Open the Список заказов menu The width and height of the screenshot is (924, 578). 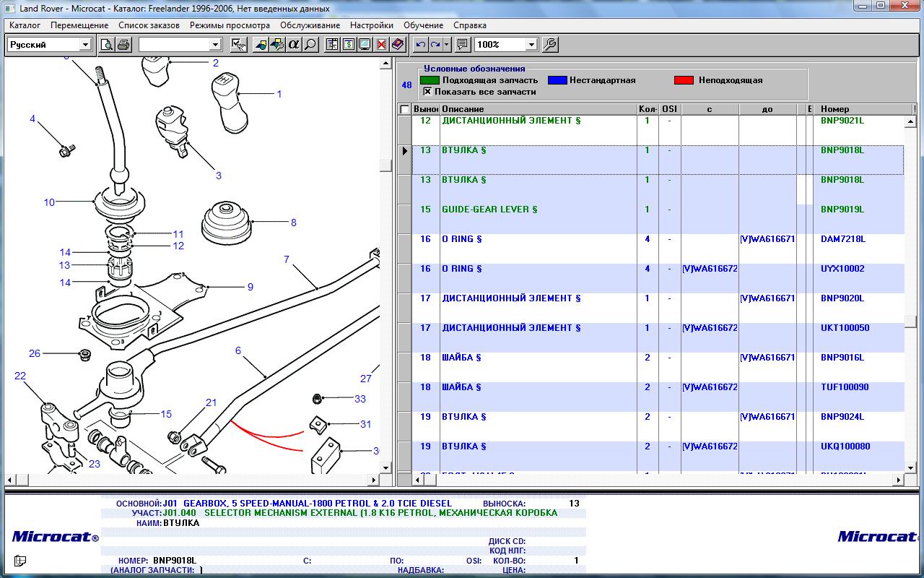149,25
